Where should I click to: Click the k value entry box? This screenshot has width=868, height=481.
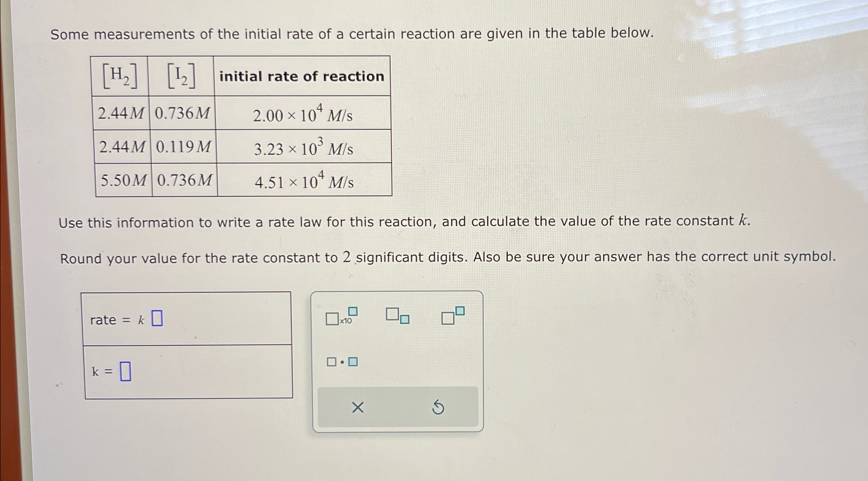coord(125,371)
